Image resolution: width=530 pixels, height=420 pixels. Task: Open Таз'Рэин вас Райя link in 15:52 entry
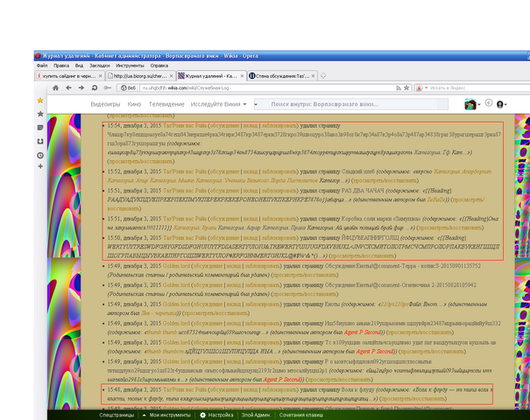coord(185,171)
